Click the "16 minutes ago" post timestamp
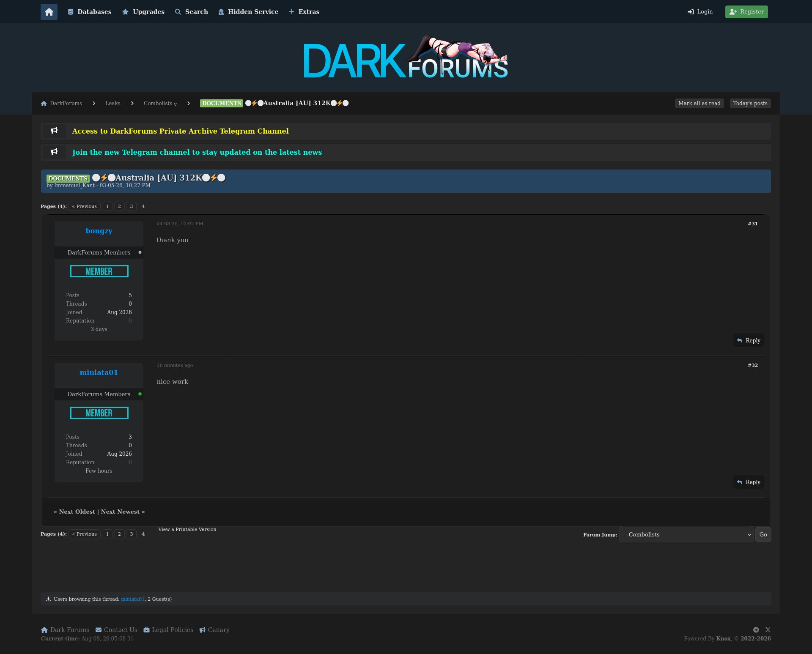Screen dimensions: 812x654 click(175, 365)
